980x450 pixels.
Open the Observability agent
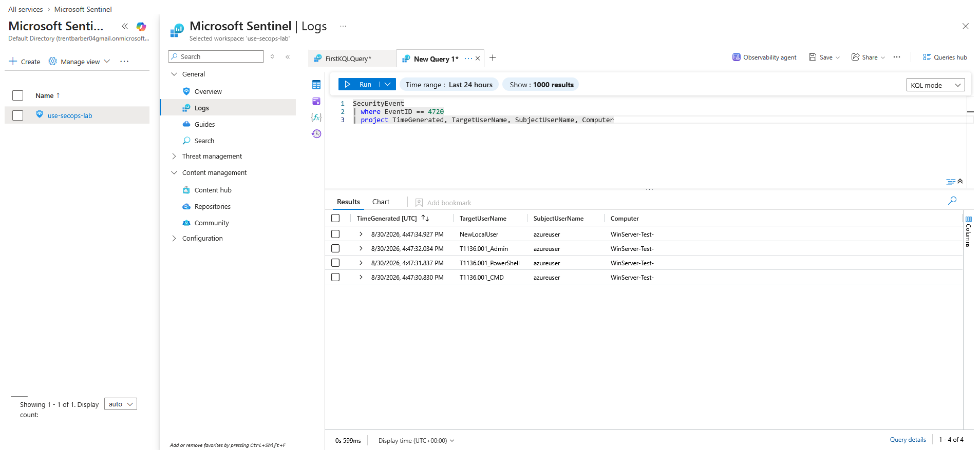coord(764,57)
